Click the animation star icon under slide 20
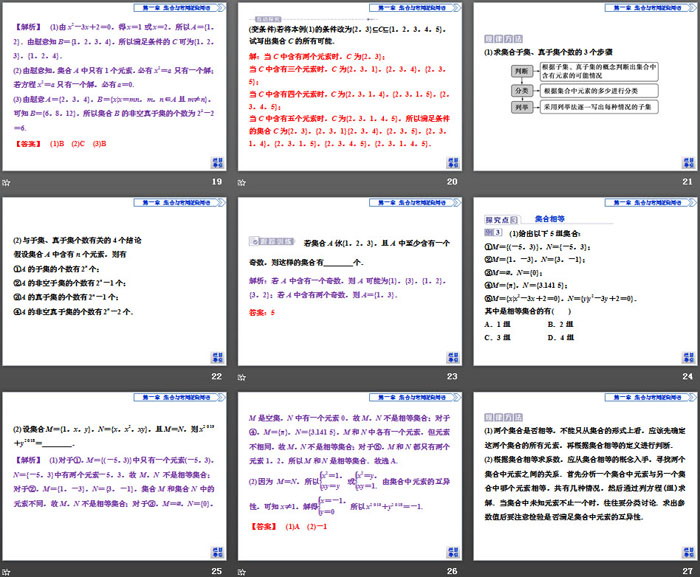The width and height of the screenshot is (700, 577). tap(242, 182)
